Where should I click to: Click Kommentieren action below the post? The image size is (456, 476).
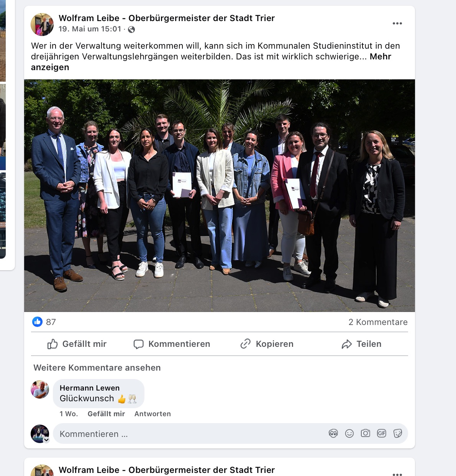(x=172, y=344)
